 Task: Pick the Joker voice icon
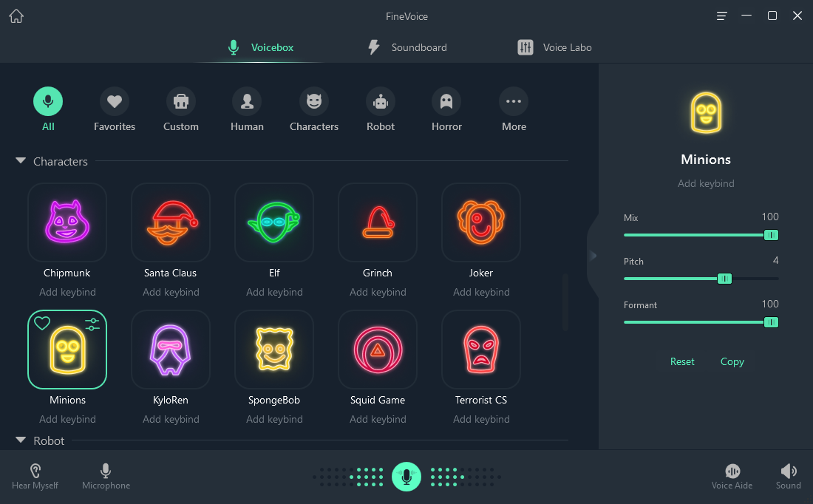coord(481,222)
